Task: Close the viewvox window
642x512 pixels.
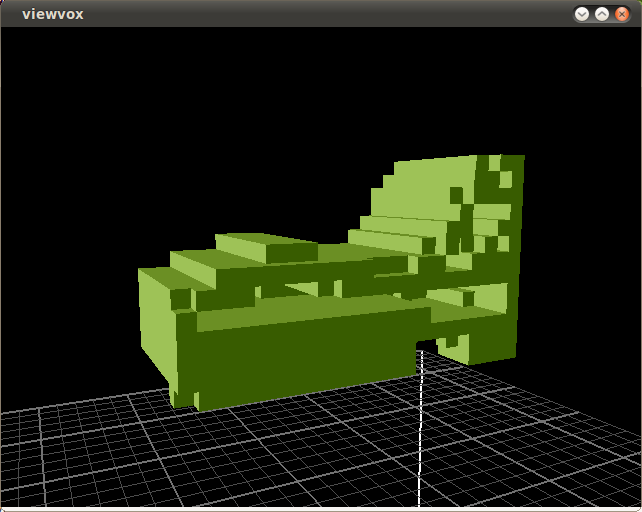Action: point(622,14)
